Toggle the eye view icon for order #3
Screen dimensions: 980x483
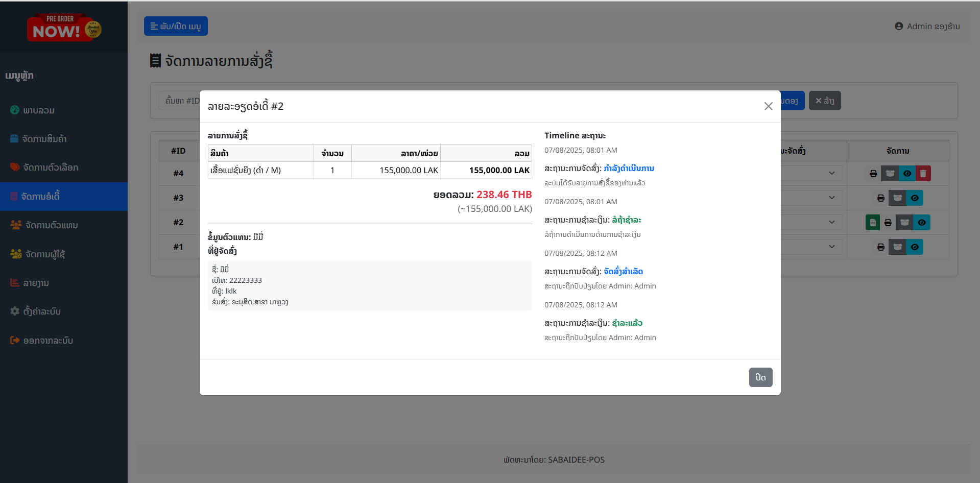click(915, 198)
